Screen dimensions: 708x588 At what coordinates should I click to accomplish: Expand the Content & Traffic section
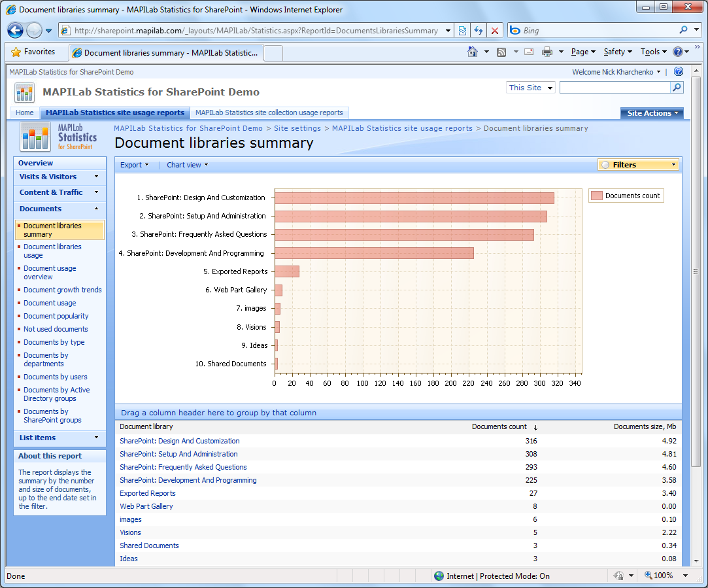click(x=59, y=192)
